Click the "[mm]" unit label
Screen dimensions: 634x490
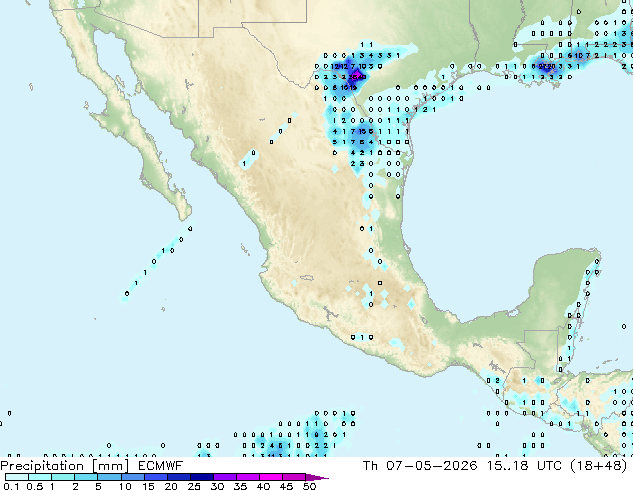110,466
